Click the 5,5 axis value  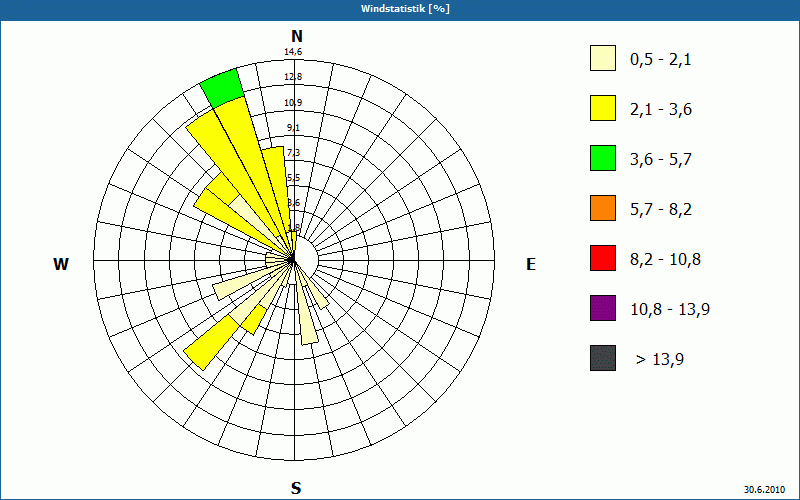(x=293, y=178)
